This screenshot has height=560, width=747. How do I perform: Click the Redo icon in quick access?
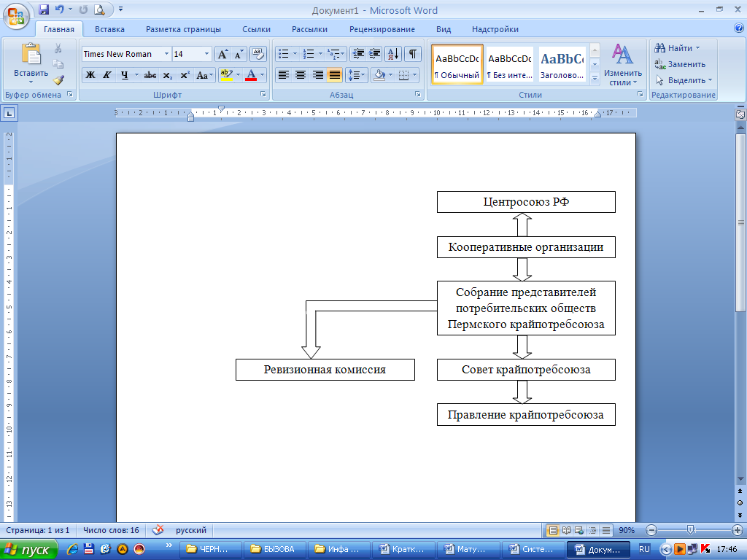coord(83,9)
